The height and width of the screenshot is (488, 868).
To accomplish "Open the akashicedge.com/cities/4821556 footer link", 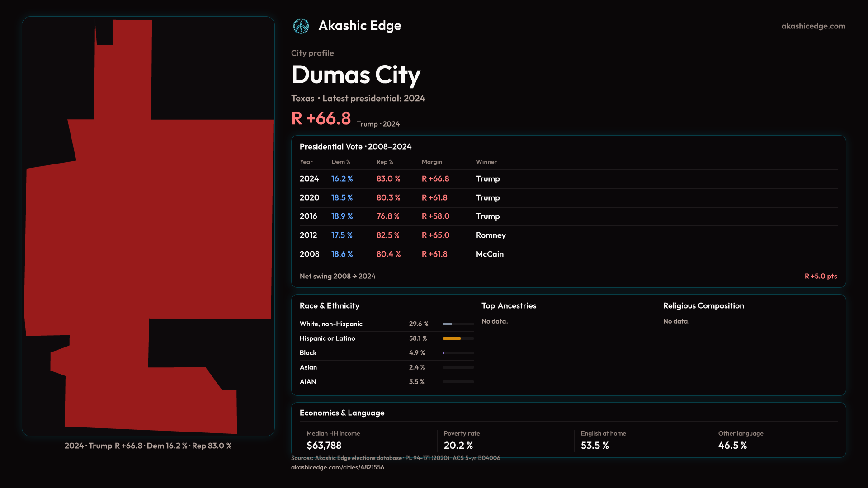I will (337, 467).
